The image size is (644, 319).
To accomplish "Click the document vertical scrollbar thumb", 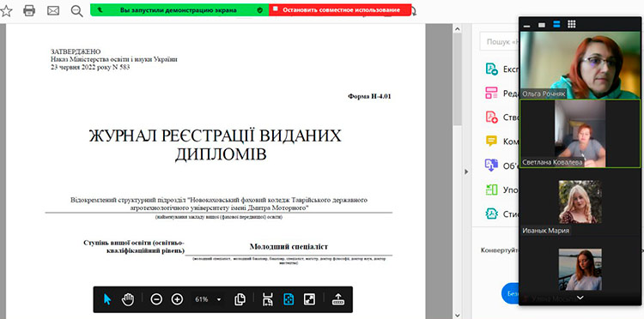I will [457, 79].
